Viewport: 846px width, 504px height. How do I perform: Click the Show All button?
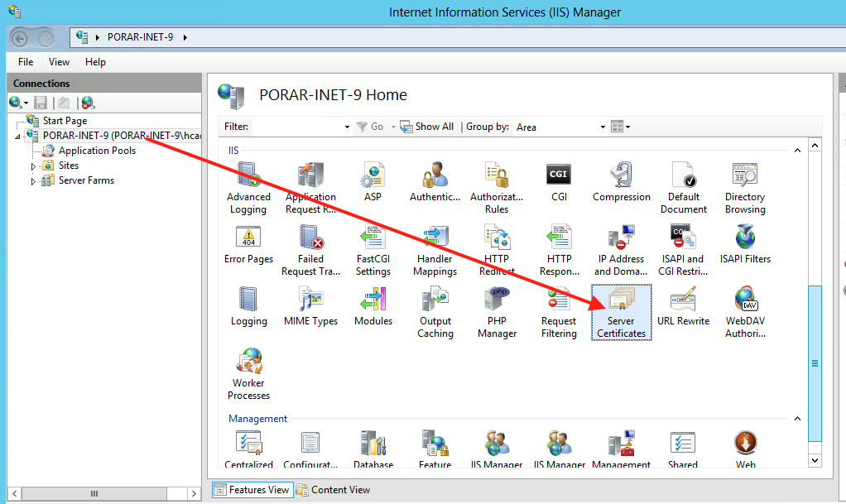click(x=426, y=127)
